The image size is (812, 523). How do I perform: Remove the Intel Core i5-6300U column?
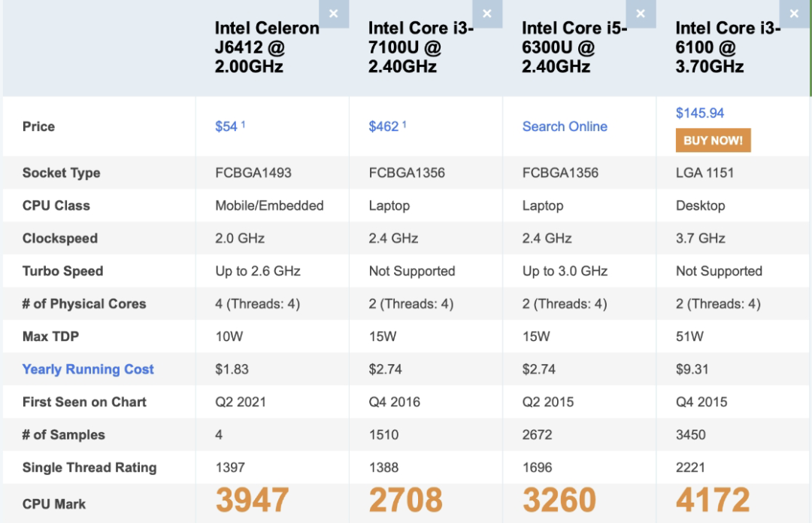point(641,14)
